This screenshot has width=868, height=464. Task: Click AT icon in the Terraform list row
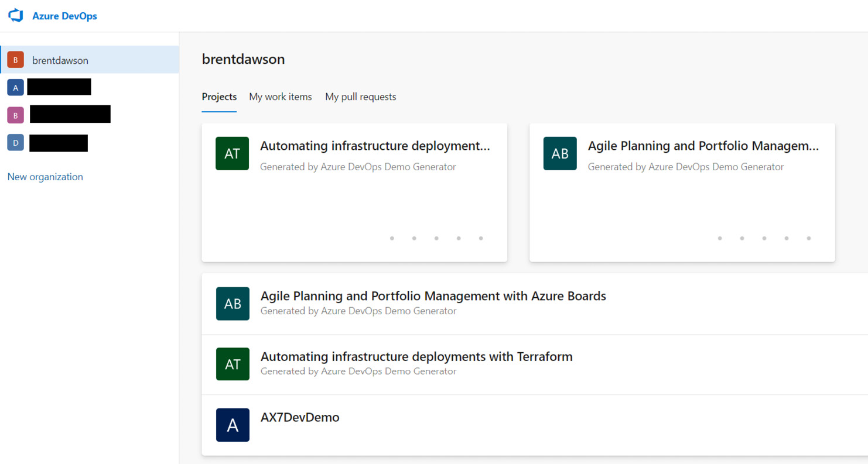(233, 364)
